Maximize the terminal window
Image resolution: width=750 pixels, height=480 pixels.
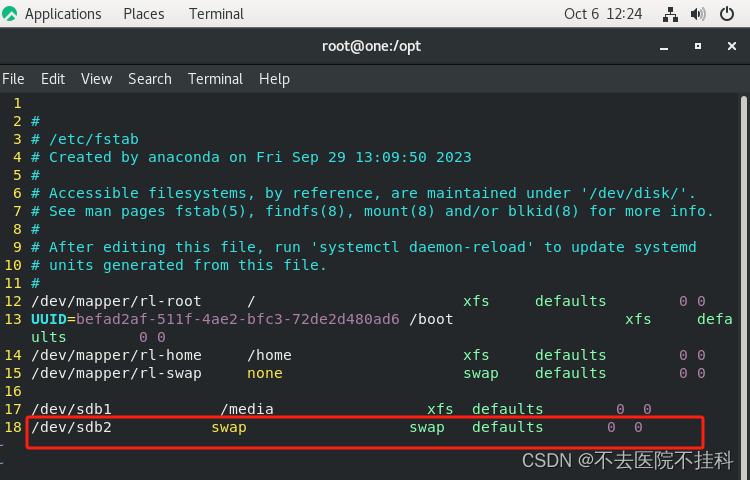pyautogui.click(x=698, y=46)
